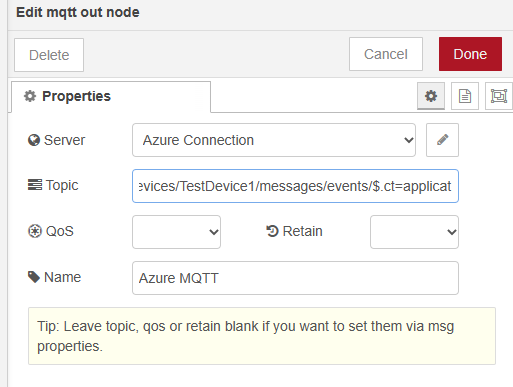Open the Server dropdown showing Azure Connection
Image resolution: width=513 pixels, height=387 pixels.
[274, 140]
